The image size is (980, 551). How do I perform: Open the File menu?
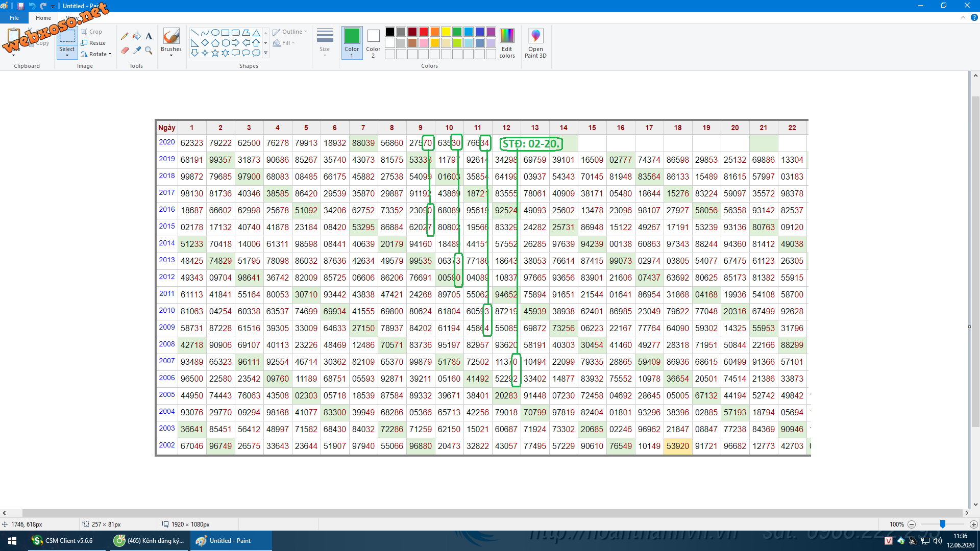pos(14,17)
